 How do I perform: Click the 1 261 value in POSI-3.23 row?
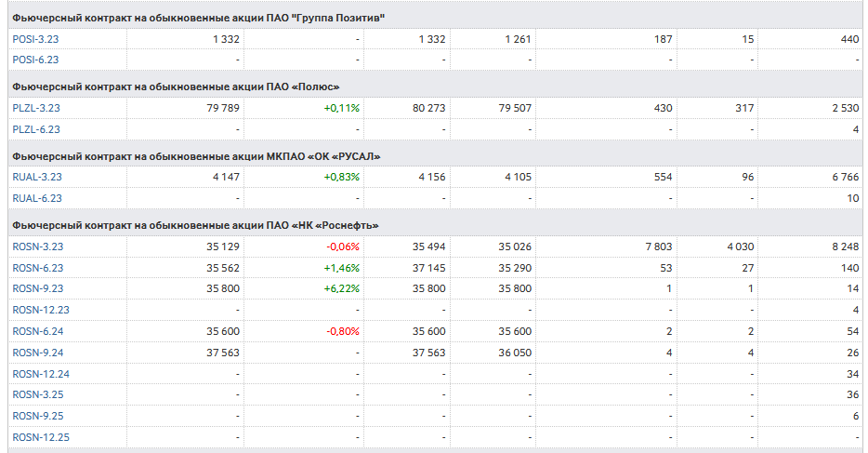(519, 39)
